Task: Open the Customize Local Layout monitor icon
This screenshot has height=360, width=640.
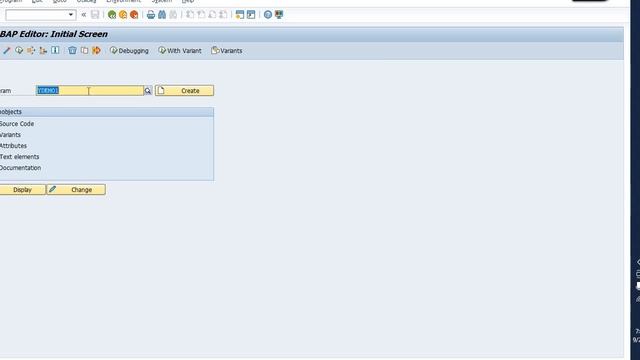Action: (x=279, y=15)
